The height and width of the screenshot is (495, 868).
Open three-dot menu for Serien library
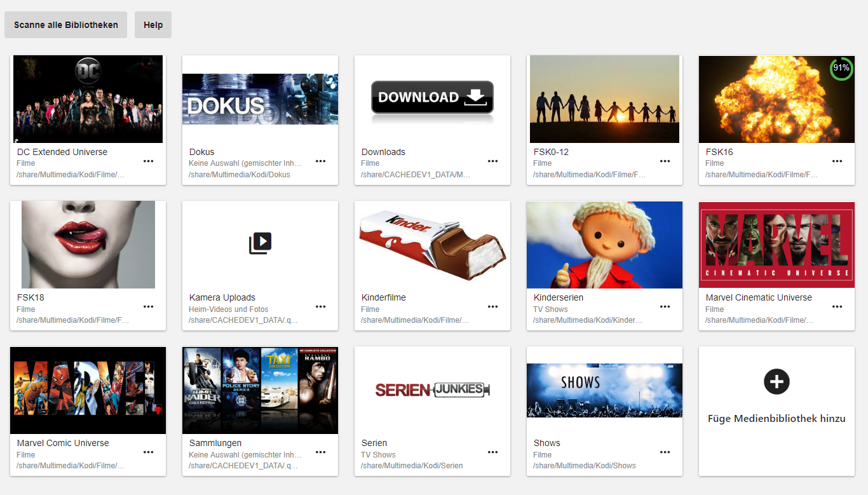pos(492,452)
